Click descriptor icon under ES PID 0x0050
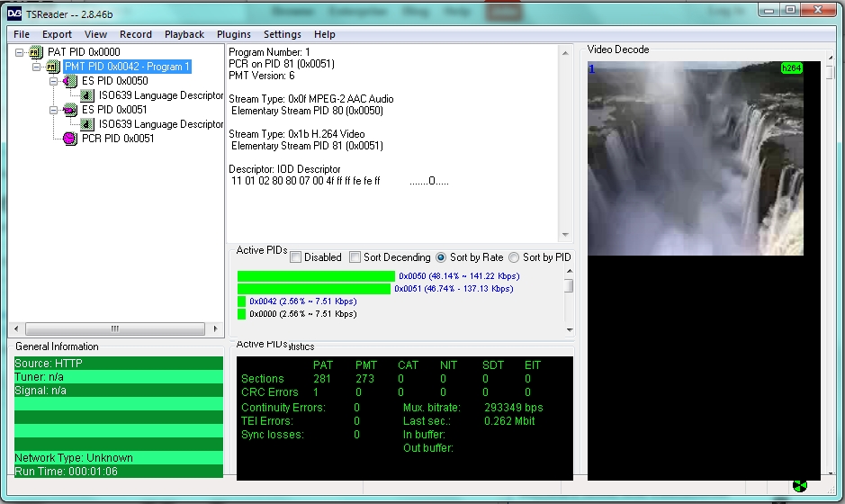 [88, 95]
